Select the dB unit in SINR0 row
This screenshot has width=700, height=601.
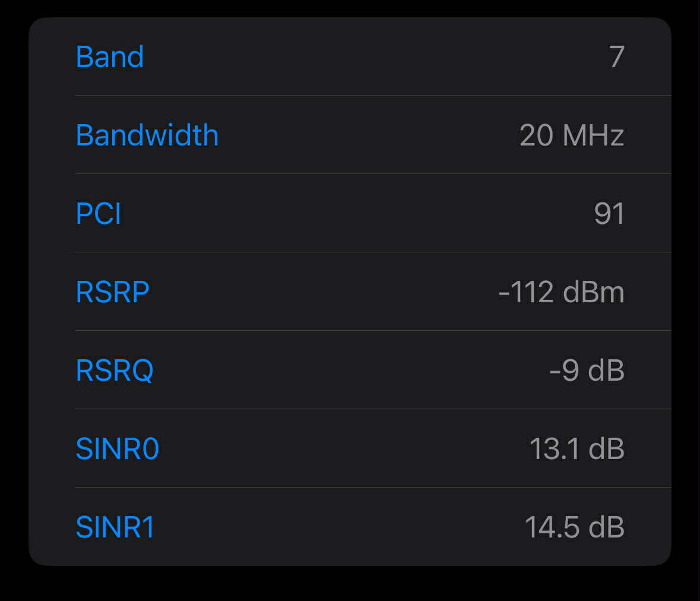606,449
